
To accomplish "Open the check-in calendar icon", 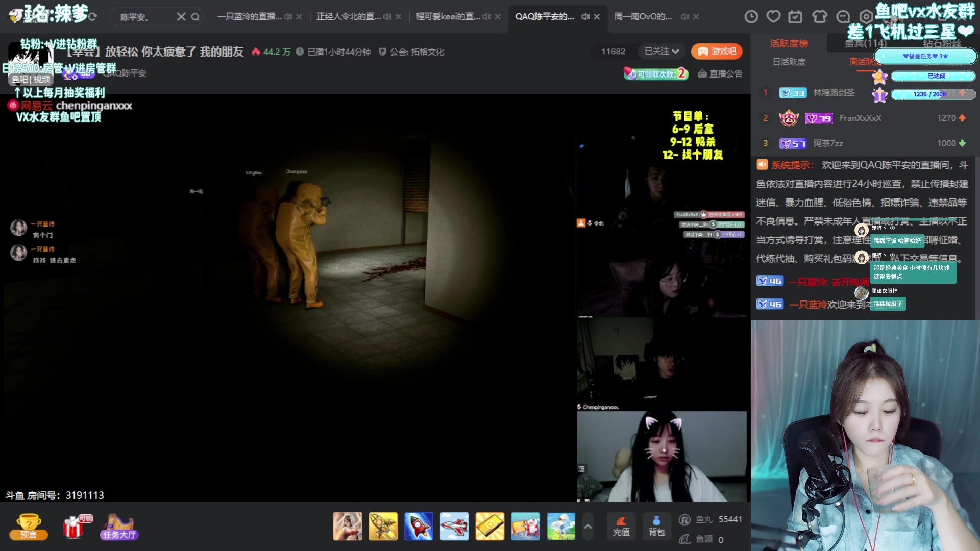I will 795,17.
